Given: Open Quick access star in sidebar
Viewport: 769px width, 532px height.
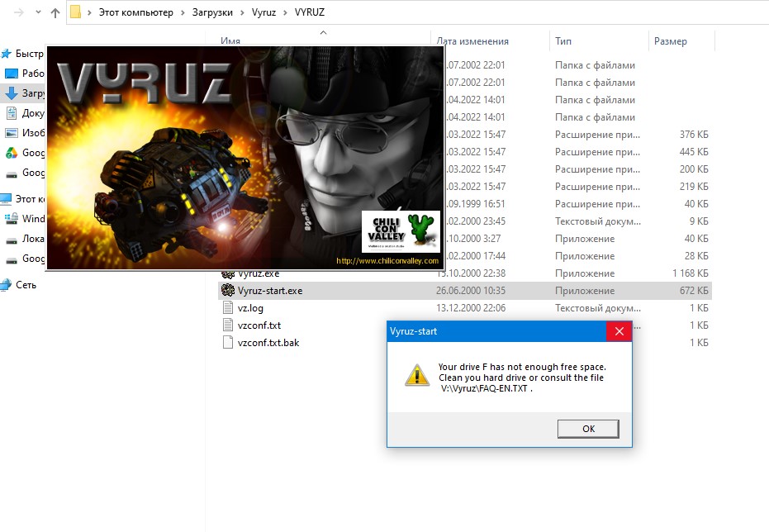Looking at the screenshot, I should (x=6, y=54).
